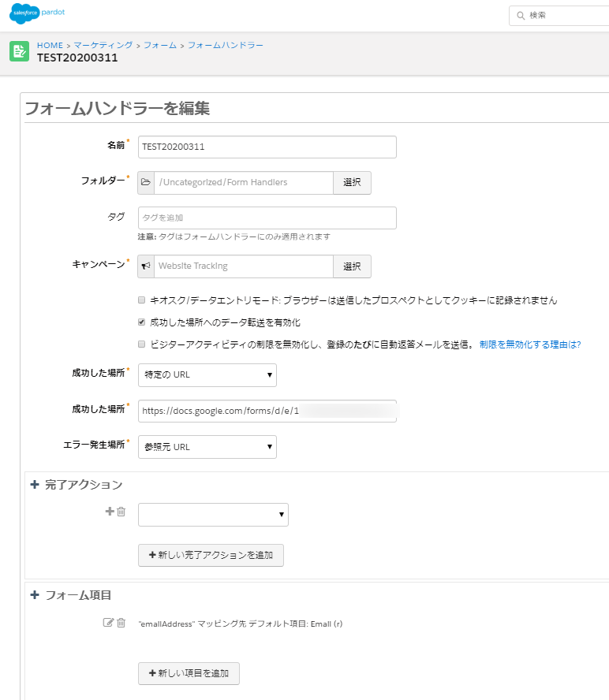Click the 名前 text field
The width and height of the screenshot is (609, 700).
pos(267,147)
